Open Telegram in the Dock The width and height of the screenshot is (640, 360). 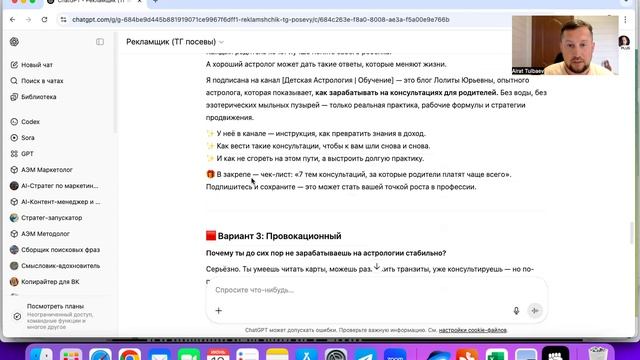(366, 354)
